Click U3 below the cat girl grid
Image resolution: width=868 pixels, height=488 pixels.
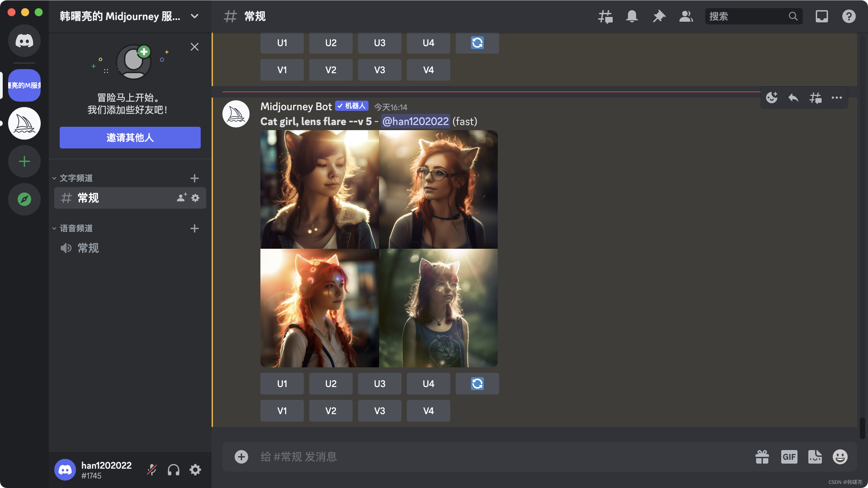point(379,384)
